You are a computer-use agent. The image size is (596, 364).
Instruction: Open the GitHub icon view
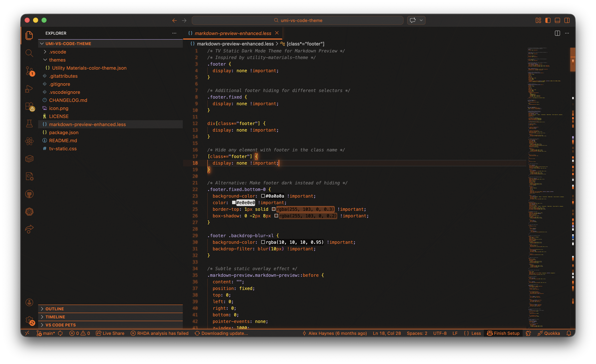(x=29, y=194)
